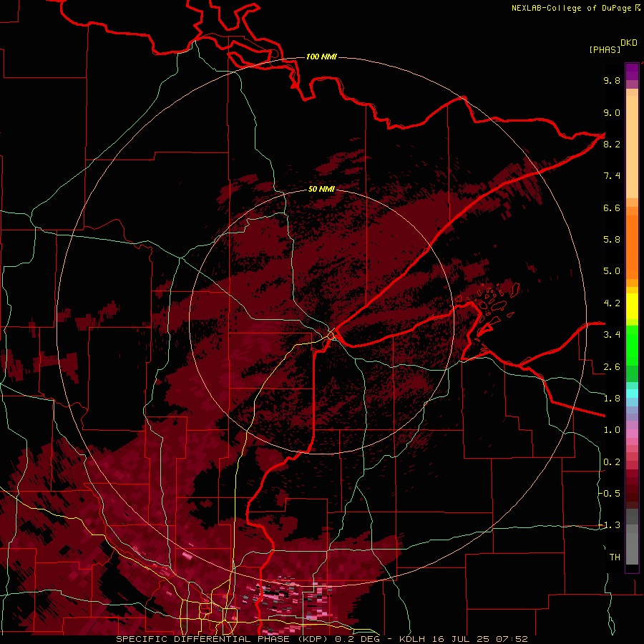644x644 pixels.
Task: Click the 9.0 value on the color scale
Action: click(x=612, y=112)
